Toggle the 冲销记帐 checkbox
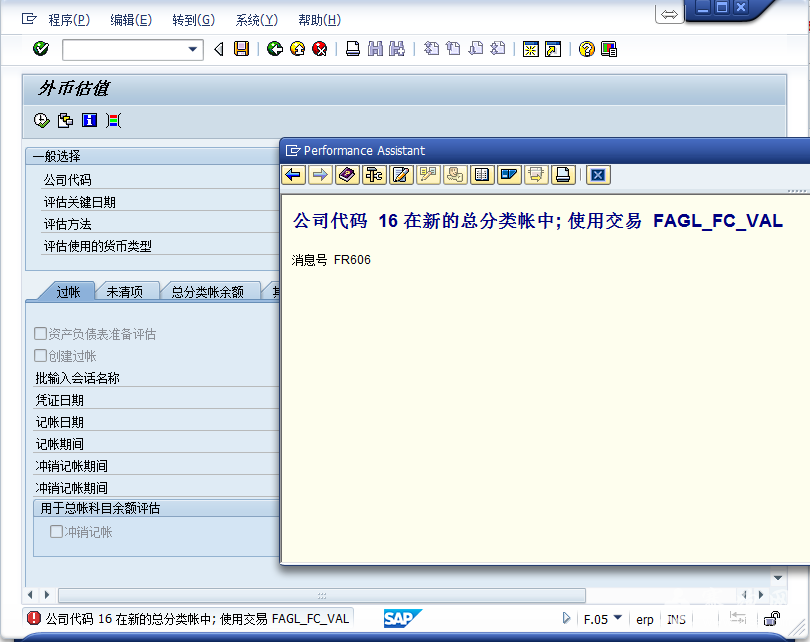Image resolution: width=810 pixels, height=642 pixels. pos(56,531)
